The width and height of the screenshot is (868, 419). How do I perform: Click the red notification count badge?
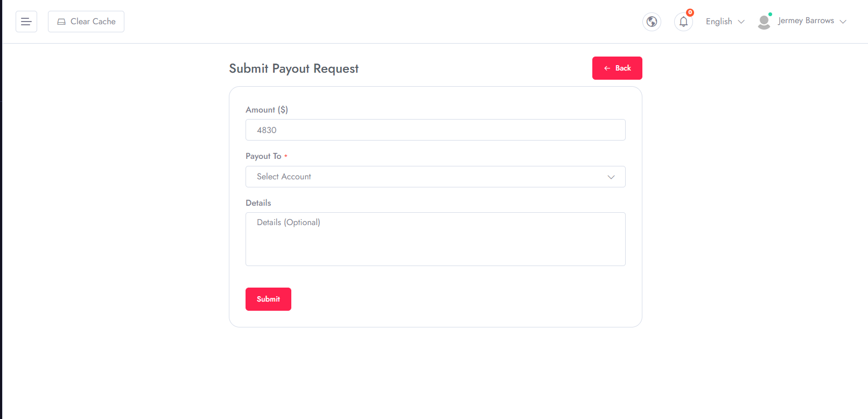[690, 12]
